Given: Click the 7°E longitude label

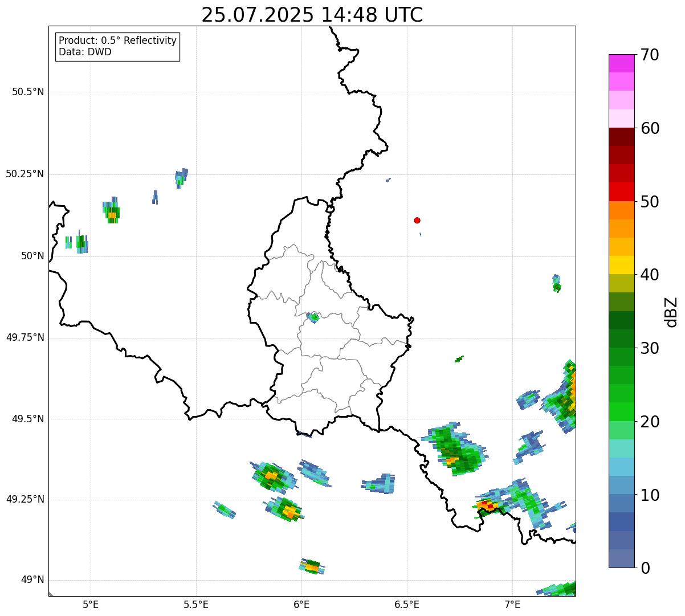Looking at the screenshot, I should tap(512, 604).
